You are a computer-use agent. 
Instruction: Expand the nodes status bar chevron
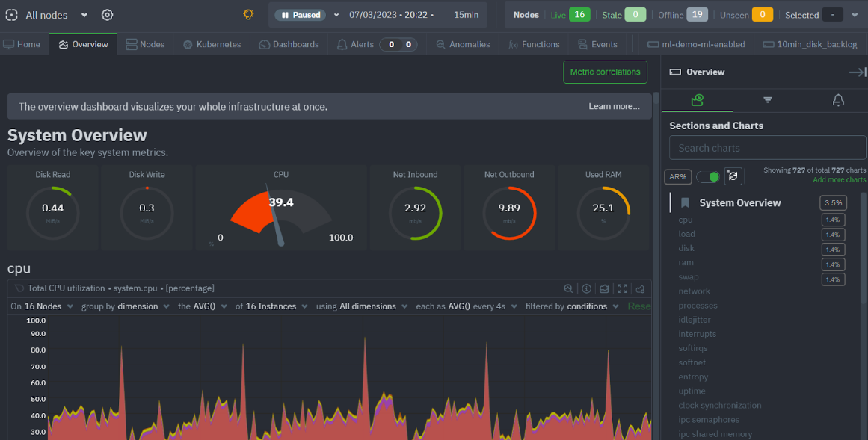click(x=855, y=15)
